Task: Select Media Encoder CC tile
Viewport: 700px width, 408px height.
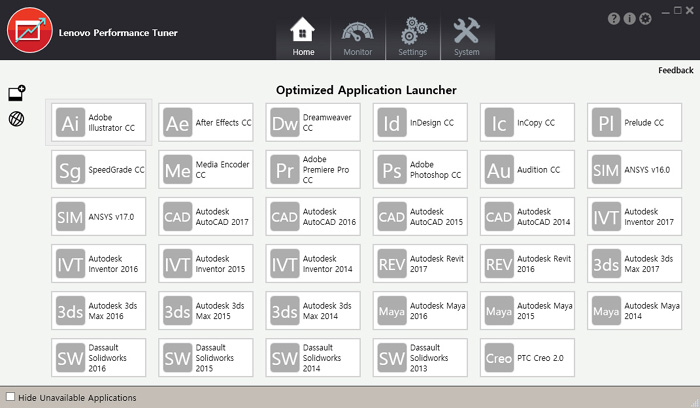Action: point(205,170)
